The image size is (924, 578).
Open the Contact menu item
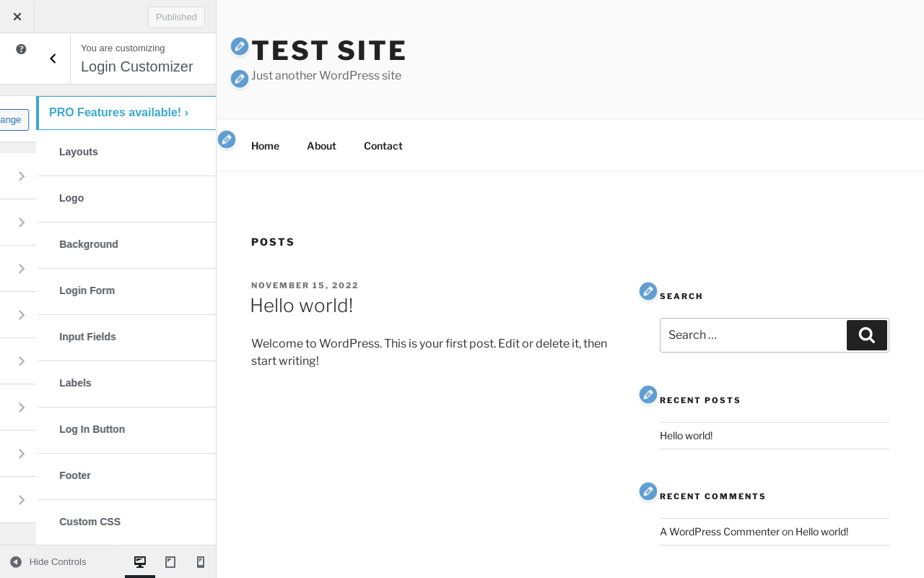383,146
